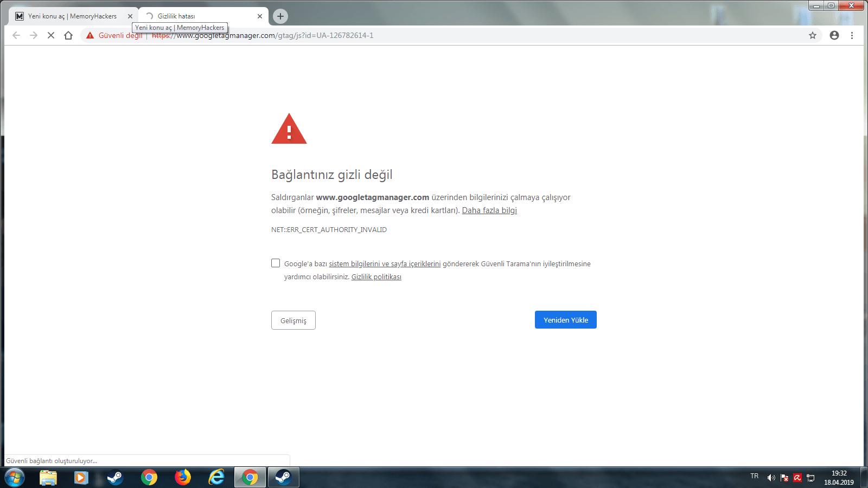Open Chrome's three-dot menu
The width and height of the screenshot is (868, 488).
[x=852, y=35]
